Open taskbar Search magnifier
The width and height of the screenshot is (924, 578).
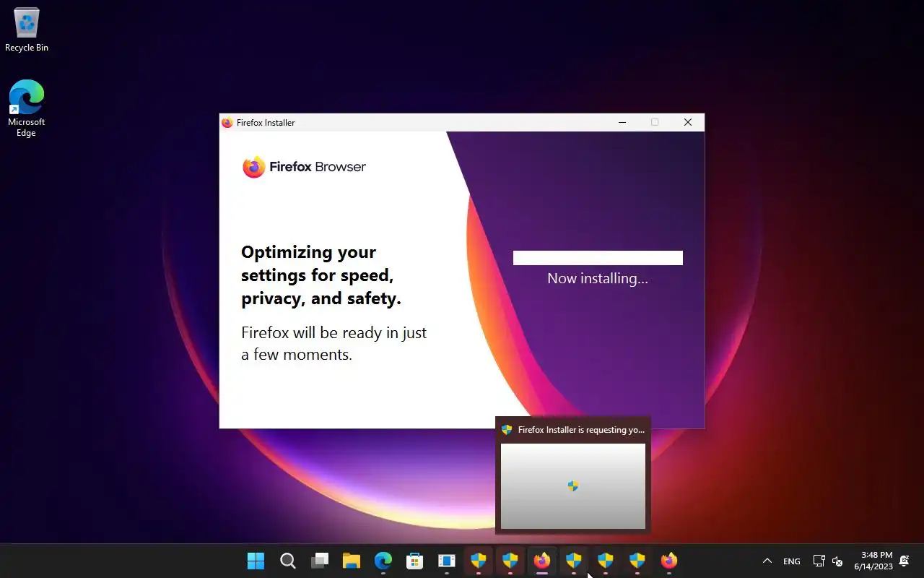(x=287, y=561)
